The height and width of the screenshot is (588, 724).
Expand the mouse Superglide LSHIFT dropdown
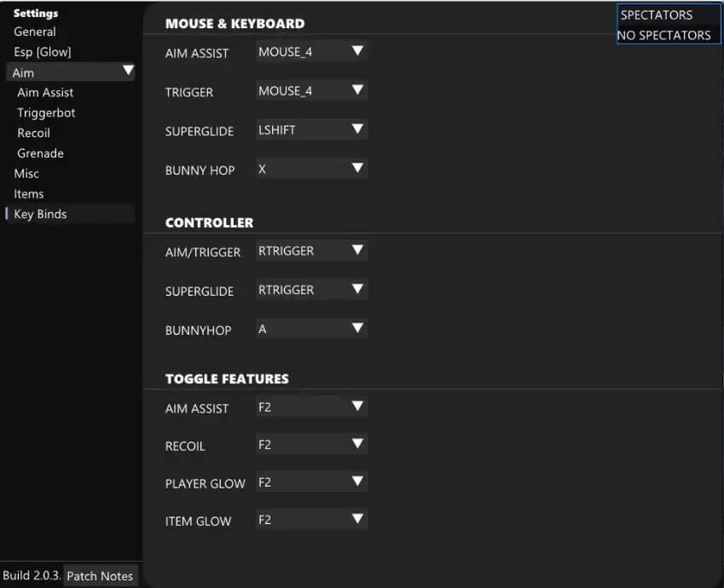coord(311,130)
